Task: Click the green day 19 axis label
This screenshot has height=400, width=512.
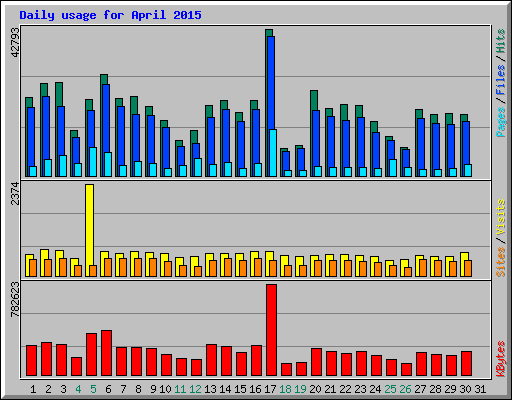Action: tap(300, 389)
